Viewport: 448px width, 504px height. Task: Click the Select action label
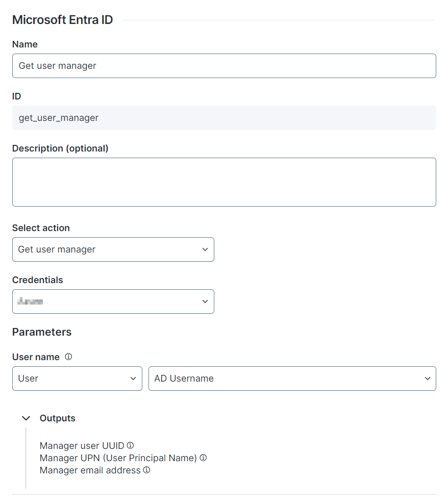coord(41,228)
